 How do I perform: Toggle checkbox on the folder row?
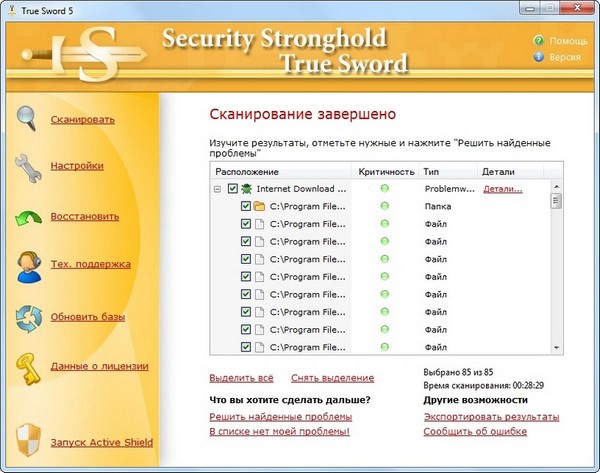(x=246, y=207)
